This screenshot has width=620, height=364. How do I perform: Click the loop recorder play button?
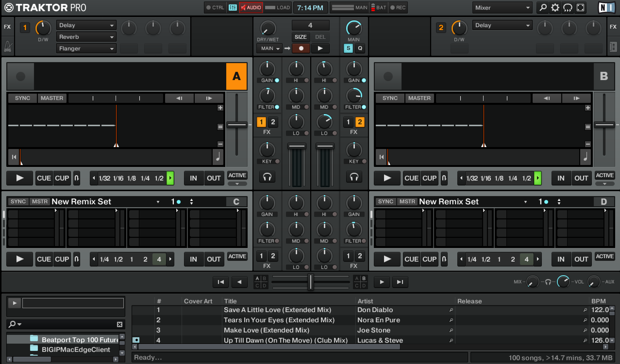tap(320, 48)
